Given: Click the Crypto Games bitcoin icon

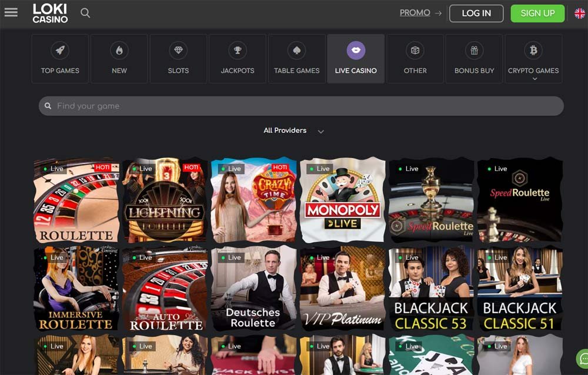Looking at the screenshot, I should pyautogui.click(x=533, y=50).
